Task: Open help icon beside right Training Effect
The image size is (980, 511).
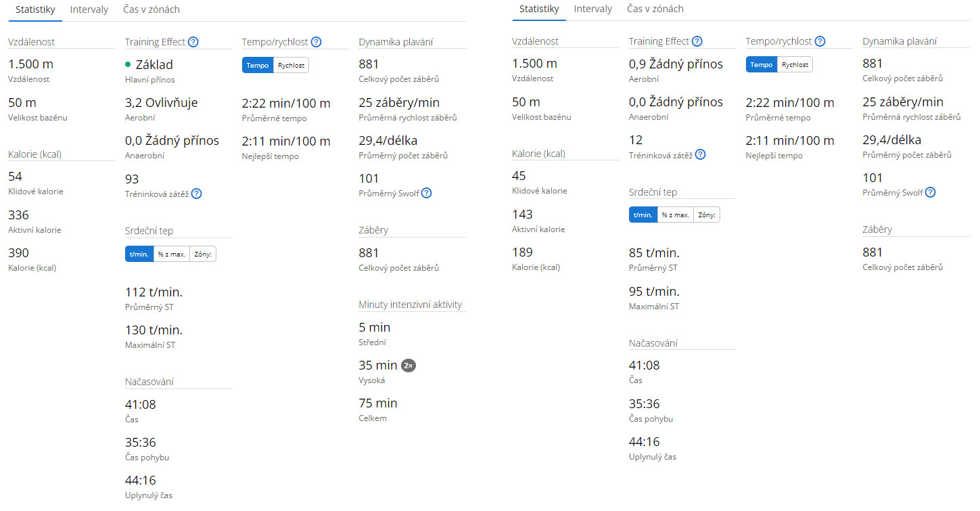Action: 697,41
